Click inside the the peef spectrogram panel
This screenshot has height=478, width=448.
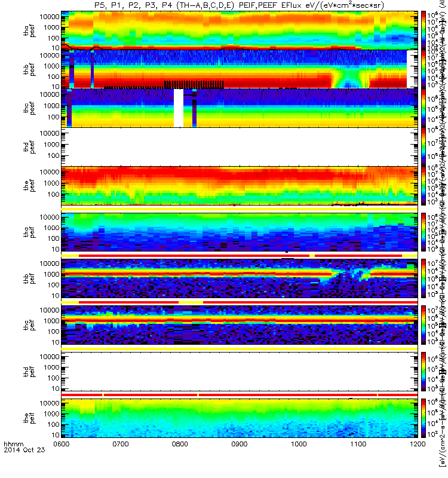240,185
